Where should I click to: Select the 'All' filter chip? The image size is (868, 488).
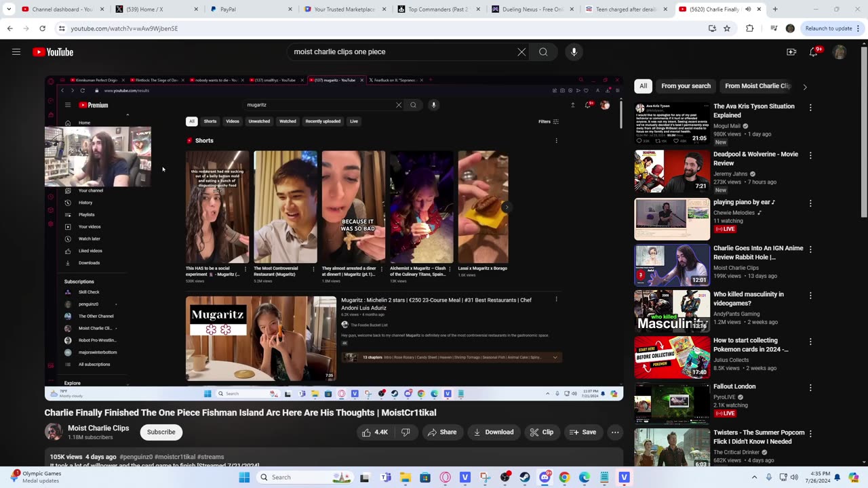(x=643, y=86)
